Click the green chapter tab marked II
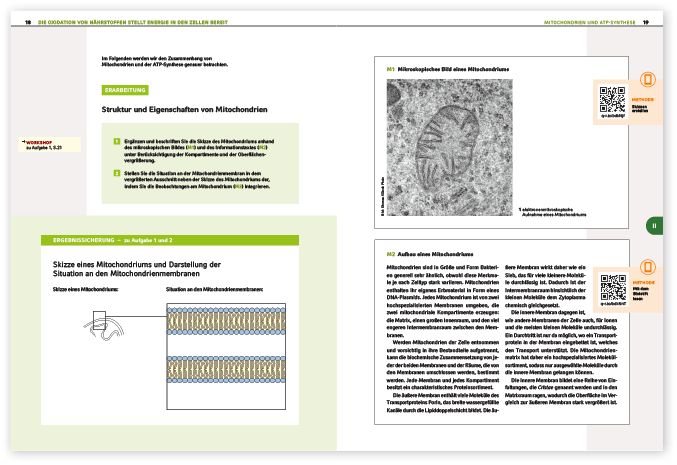The image size is (677, 465). [x=654, y=226]
